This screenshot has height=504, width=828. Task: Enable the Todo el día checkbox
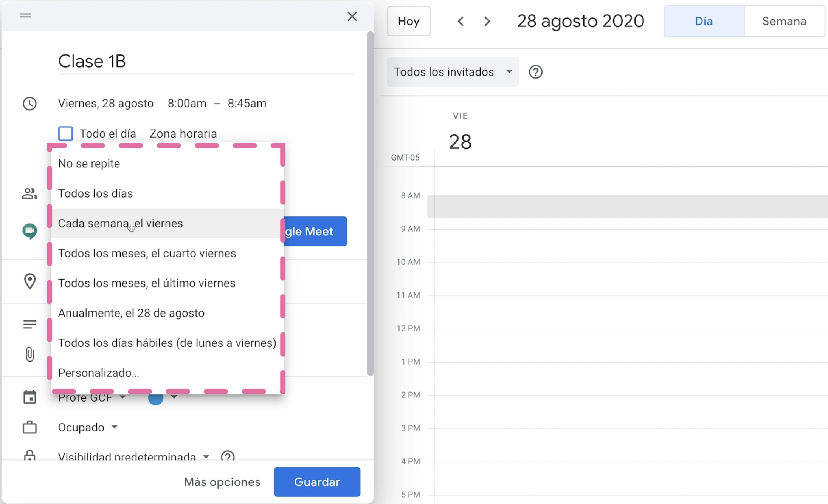point(65,133)
